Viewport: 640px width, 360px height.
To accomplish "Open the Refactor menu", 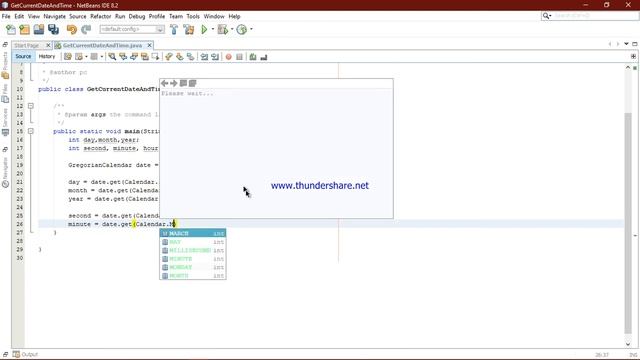I will (x=100, y=16).
